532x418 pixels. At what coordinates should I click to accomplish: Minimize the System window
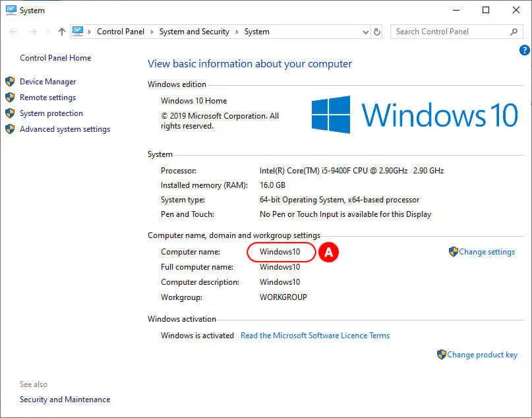coord(456,10)
